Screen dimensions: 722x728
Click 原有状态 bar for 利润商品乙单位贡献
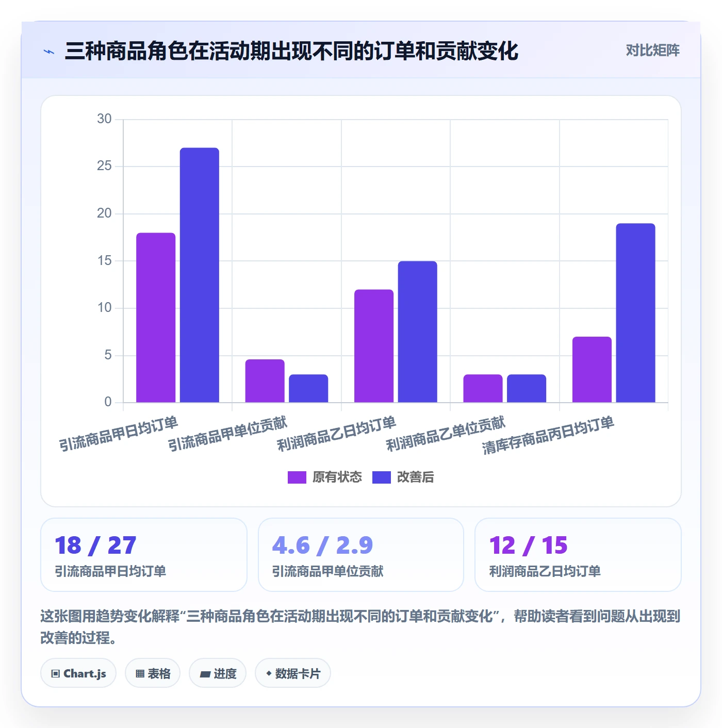tap(483, 388)
